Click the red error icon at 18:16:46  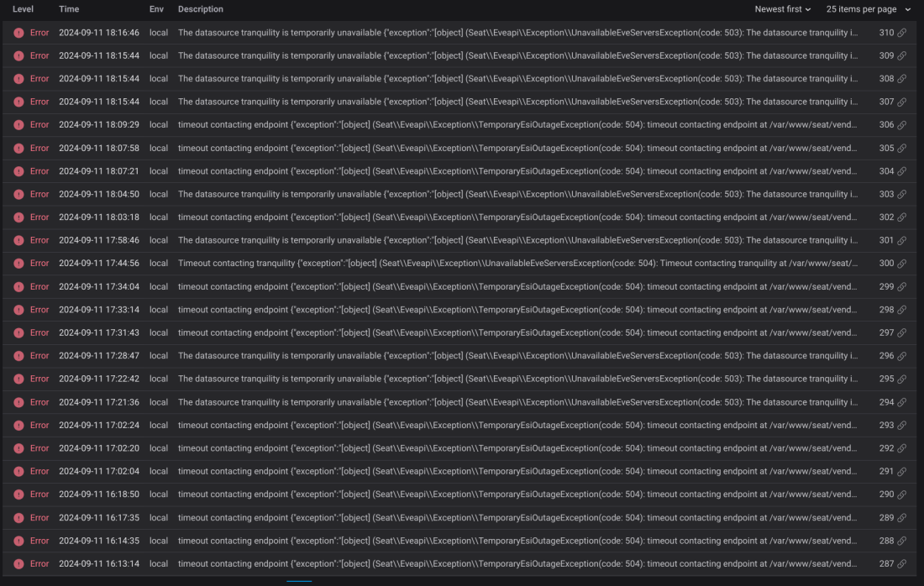(18, 33)
